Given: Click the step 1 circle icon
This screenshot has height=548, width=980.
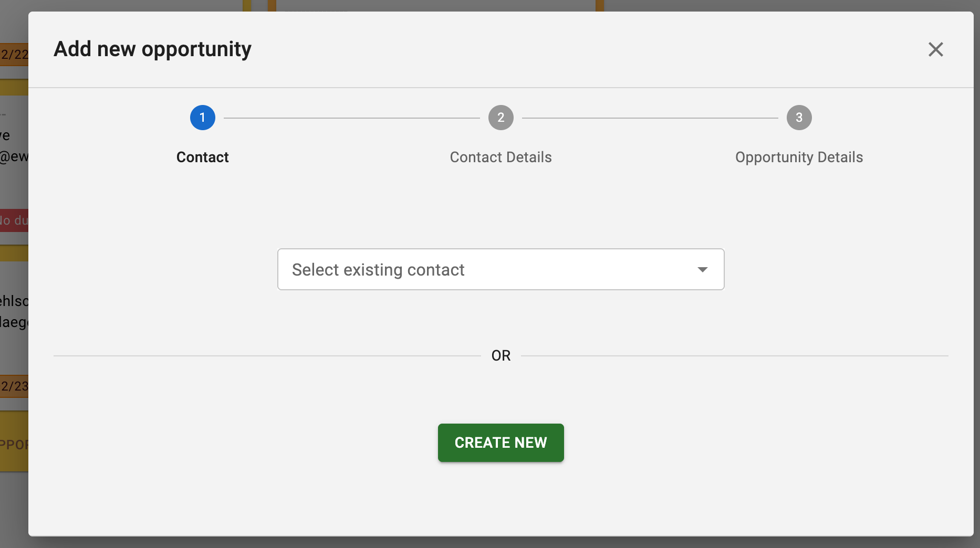Looking at the screenshot, I should (x=202, y=118).
